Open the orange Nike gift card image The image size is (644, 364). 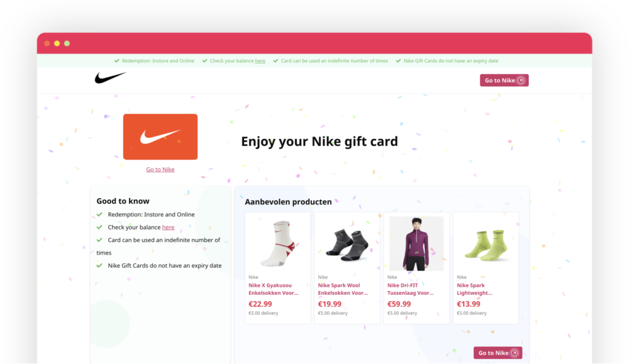point(160,136)
